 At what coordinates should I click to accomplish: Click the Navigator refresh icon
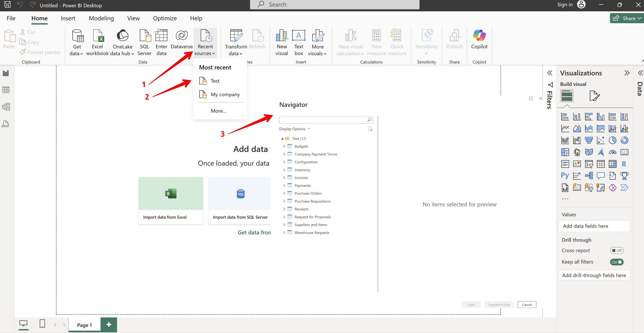click(x=370, y=129)
